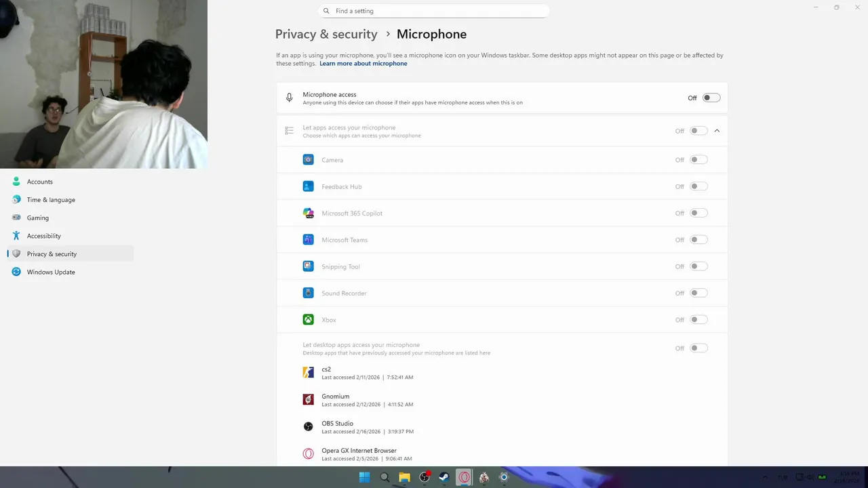
Task: Click the Microsoft Teams app name
Action: click(x=344, y=240)
